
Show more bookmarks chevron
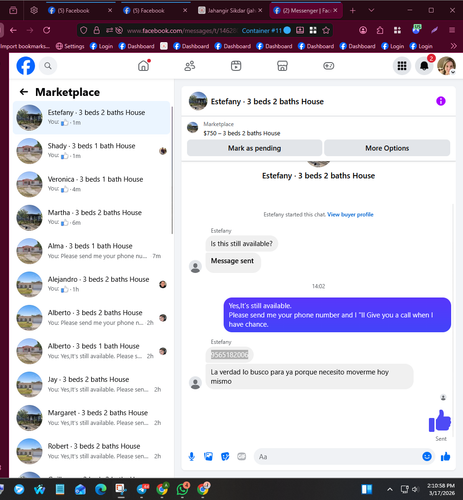click(453, 46)
